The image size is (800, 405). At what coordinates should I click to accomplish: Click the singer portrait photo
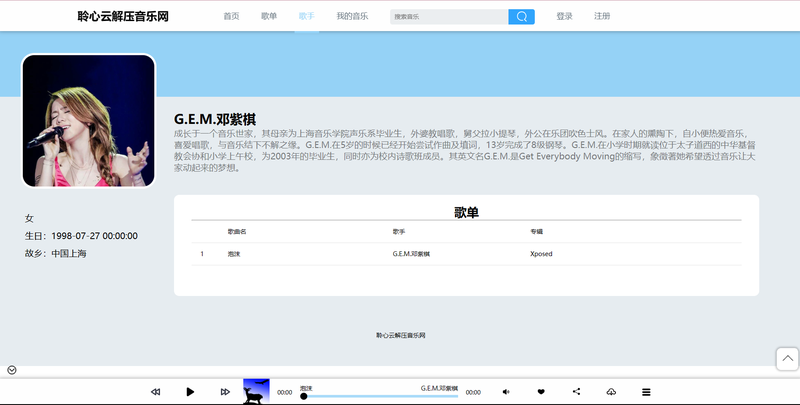88,120
